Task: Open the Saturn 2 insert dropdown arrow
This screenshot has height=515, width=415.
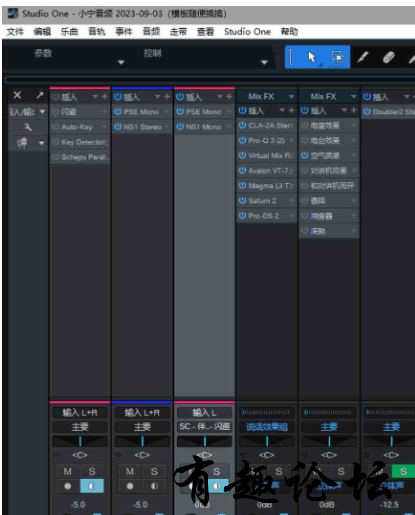Action: point(291,201)
